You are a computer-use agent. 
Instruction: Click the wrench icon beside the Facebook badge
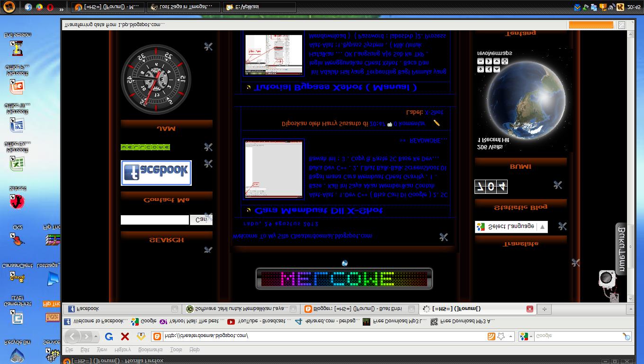coord(208,164)
